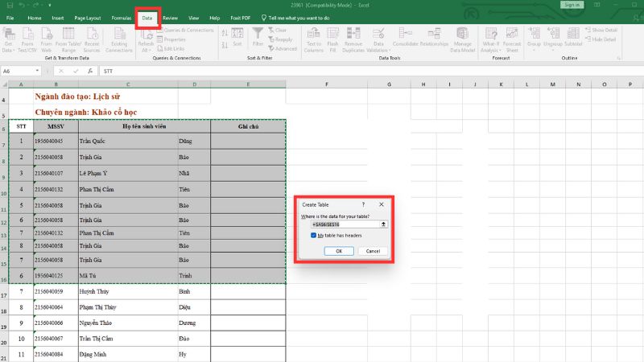This screenshot has width=644, height=362.
Task: Confirm Create Table with OK button
Action: coord(339,251)
